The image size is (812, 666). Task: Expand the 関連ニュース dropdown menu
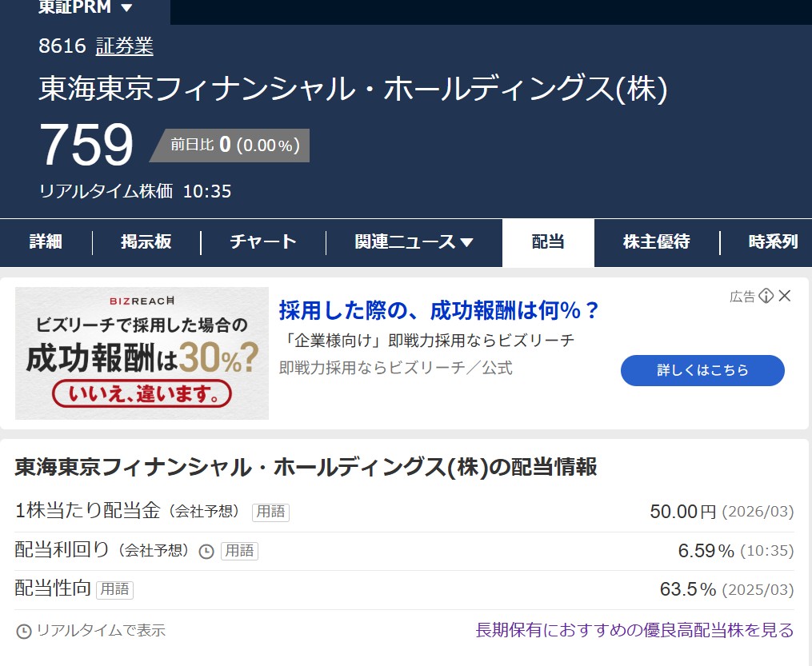click(414, 242)
